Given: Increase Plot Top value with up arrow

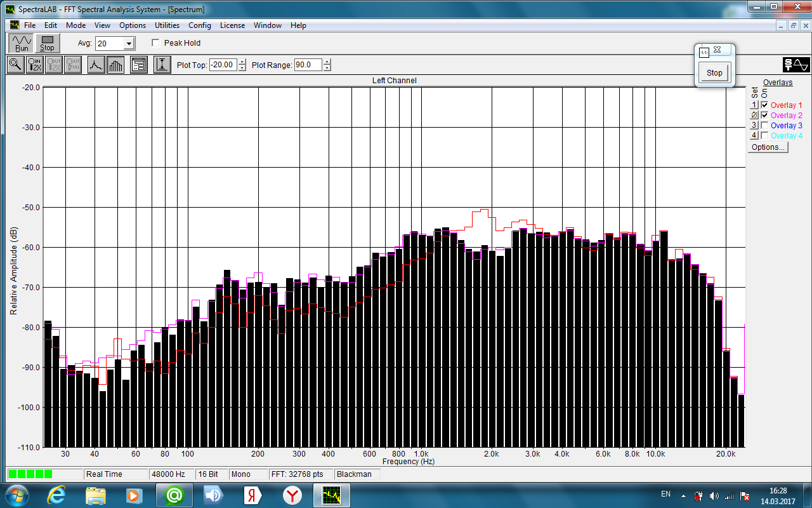Looking at the screenshot, I should 242,62.
